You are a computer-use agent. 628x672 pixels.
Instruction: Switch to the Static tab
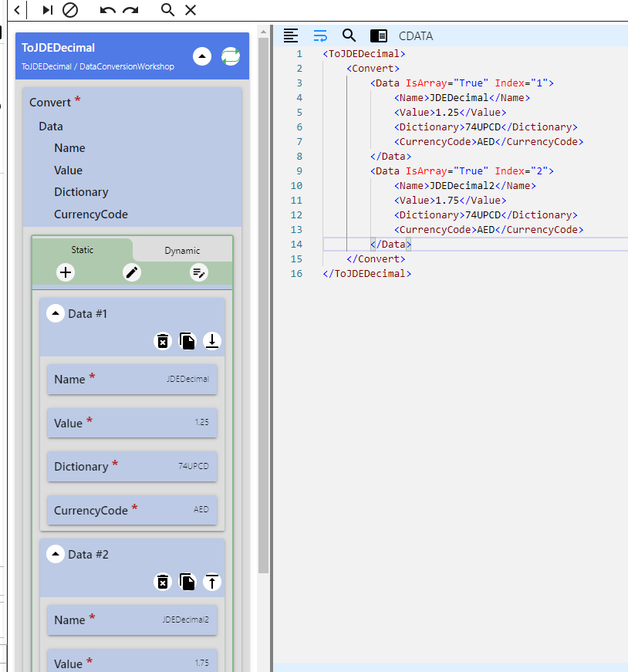click(83, 250)
